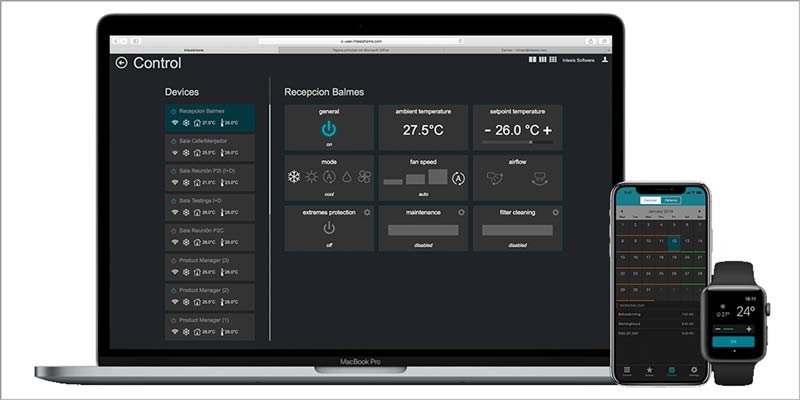
Task: Select fan-only mode icon in mode panel
Action: [x=364, y=177]
